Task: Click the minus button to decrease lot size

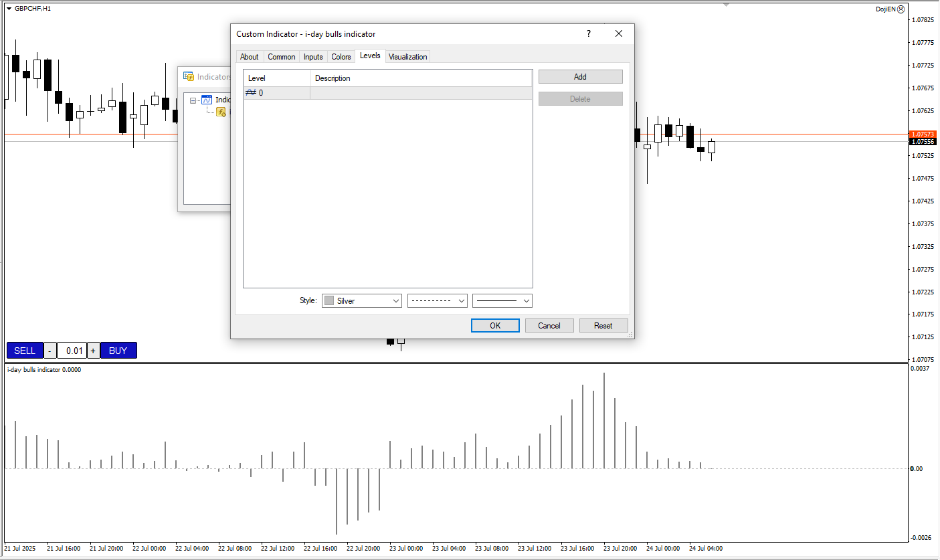Action: coord(51,351)
